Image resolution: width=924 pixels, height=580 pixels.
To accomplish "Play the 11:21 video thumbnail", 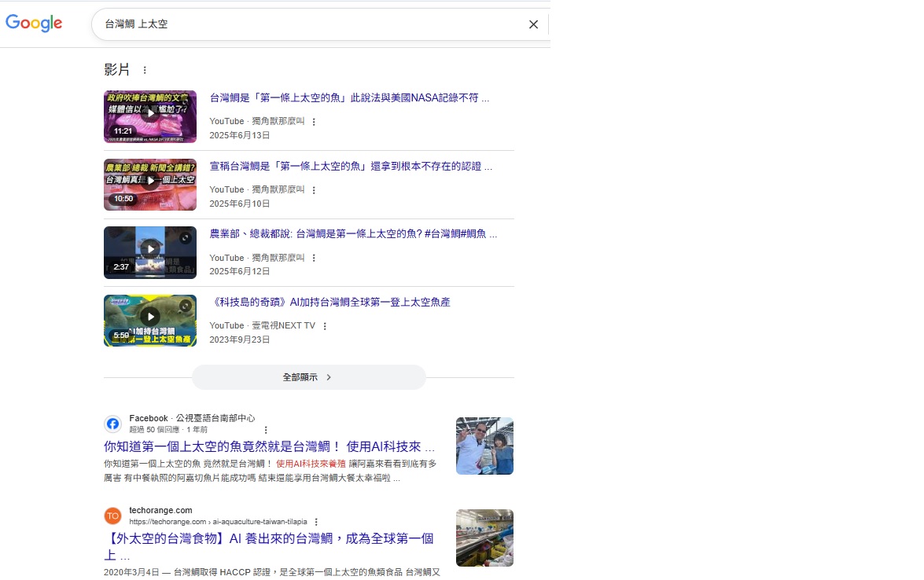I will [150, 116].
